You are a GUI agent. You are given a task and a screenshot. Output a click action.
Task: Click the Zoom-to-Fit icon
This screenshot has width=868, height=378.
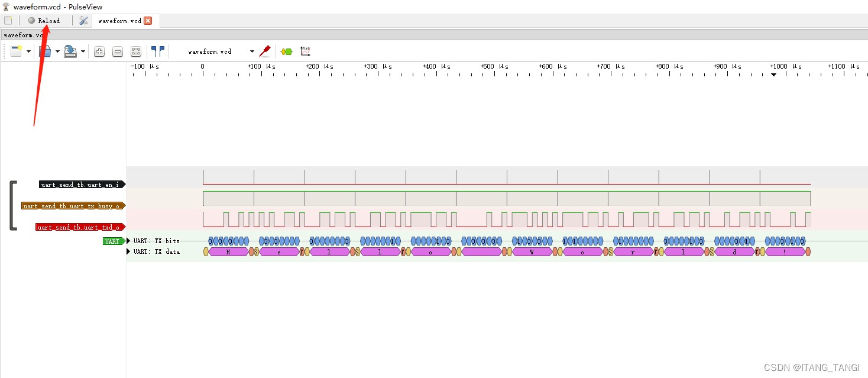coord(136,51)
